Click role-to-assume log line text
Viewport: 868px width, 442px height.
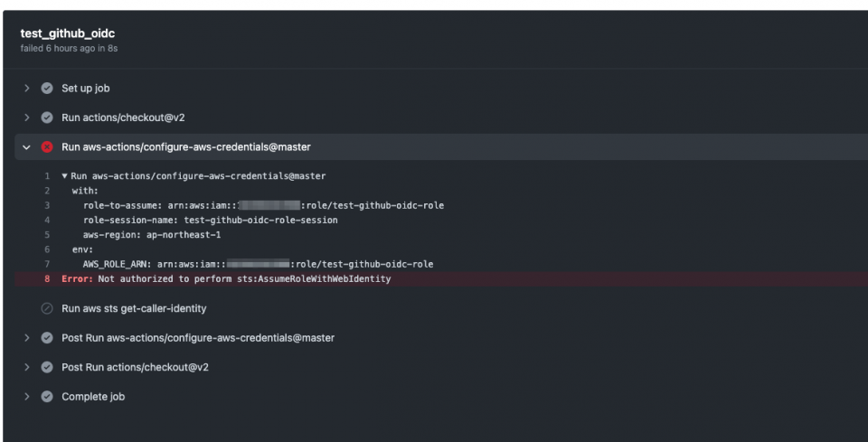pyautogui.click(x=263, y=205)
